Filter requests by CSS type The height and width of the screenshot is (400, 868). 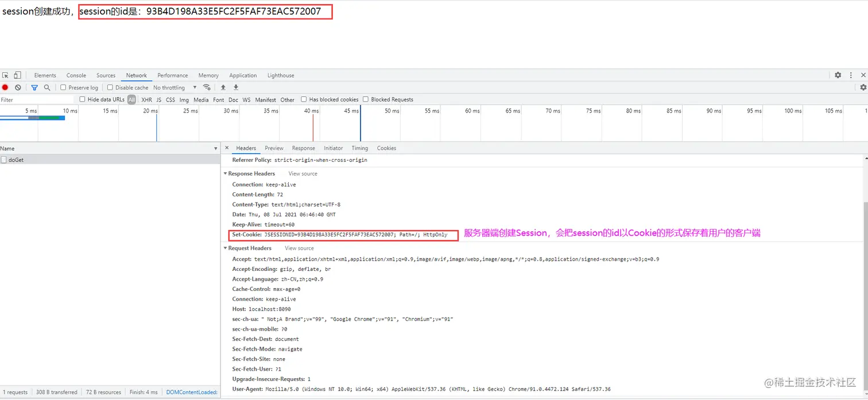(x=170, y=99)
